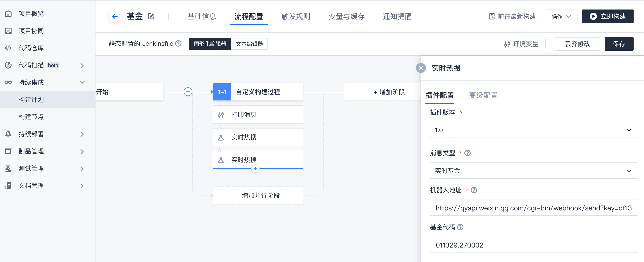
Task: Open the 基础信息 tab
Action: click(201, 17)
